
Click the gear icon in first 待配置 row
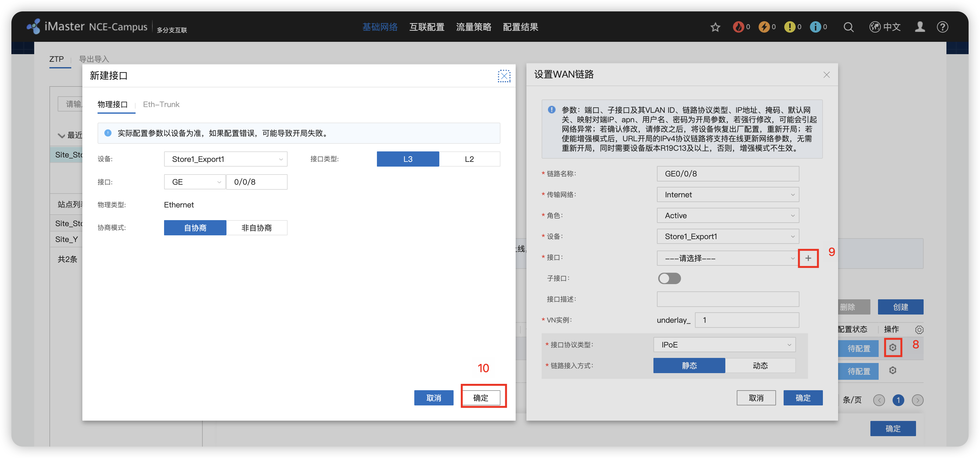(893, 347)
